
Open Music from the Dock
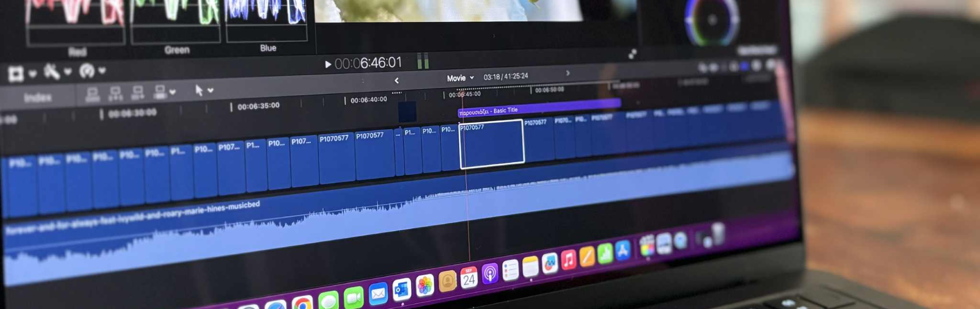pos(569,260)
